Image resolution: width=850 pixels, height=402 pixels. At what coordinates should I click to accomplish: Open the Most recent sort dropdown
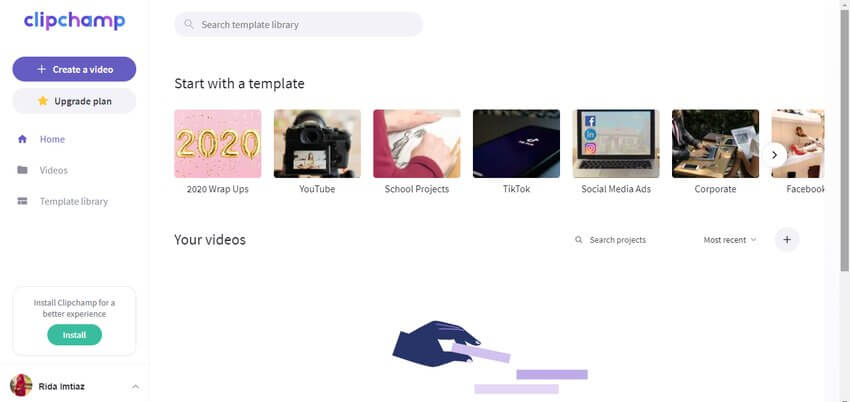[730, 239]
